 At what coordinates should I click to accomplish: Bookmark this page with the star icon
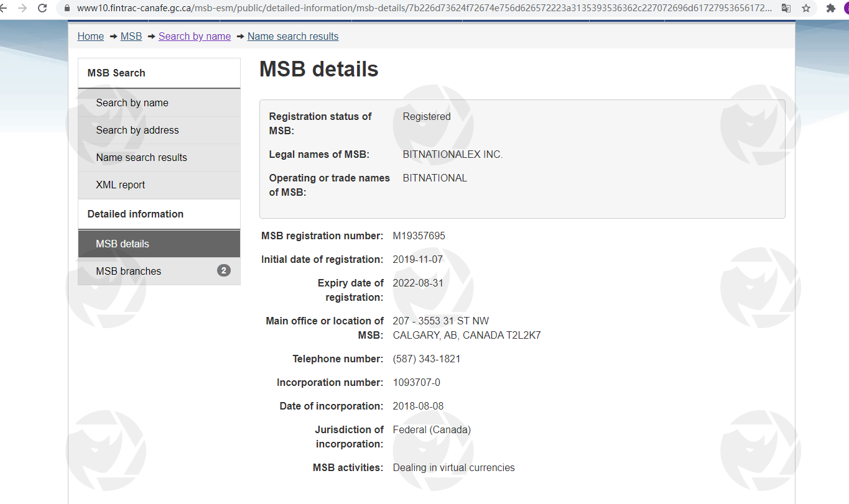806,8
